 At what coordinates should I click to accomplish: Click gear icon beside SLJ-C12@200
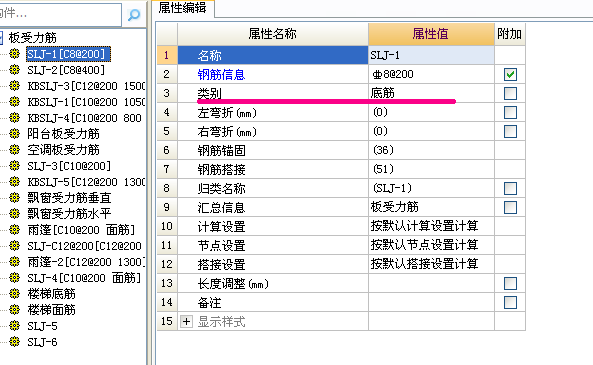(14, 245)
